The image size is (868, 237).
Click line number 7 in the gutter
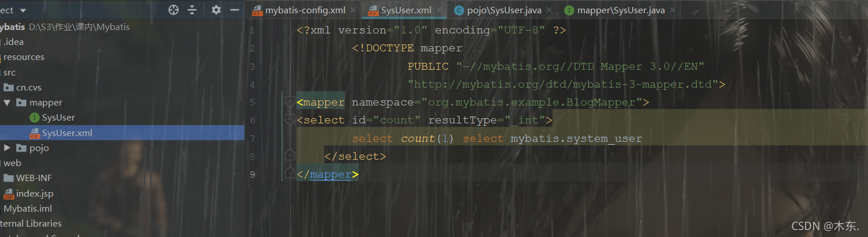point(252,138)
